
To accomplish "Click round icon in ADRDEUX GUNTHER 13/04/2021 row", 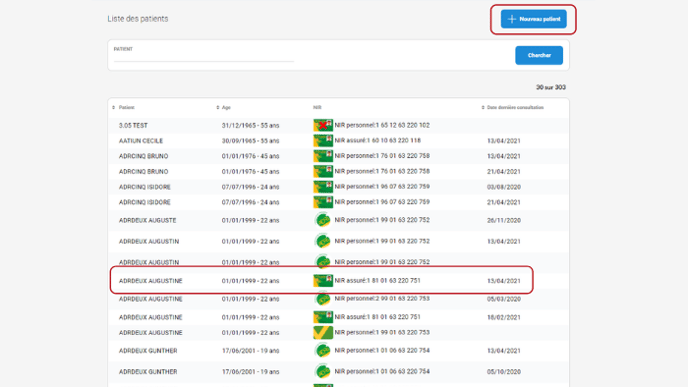I will pyautogui.click(x=323, y=351).
